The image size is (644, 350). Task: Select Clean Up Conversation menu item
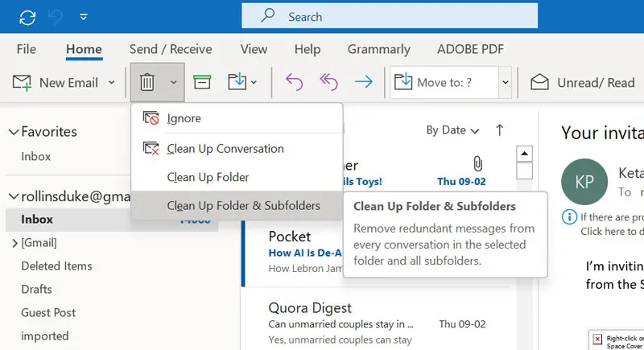pyautogui.click(x=225, y=149)
